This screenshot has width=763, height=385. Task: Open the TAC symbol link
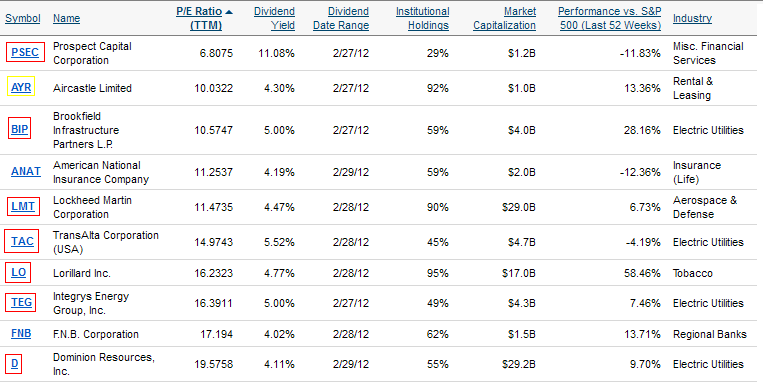pyautogui.click(x=22, y=241)
